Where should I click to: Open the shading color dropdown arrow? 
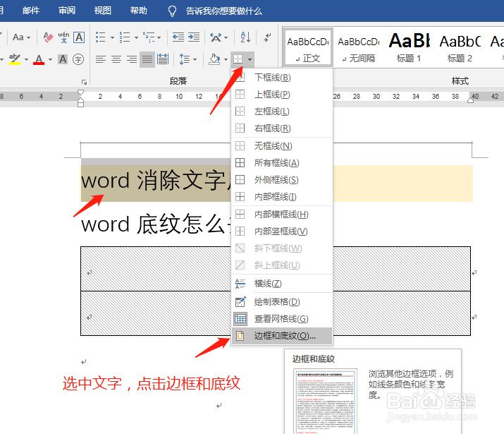click(226, 59)
